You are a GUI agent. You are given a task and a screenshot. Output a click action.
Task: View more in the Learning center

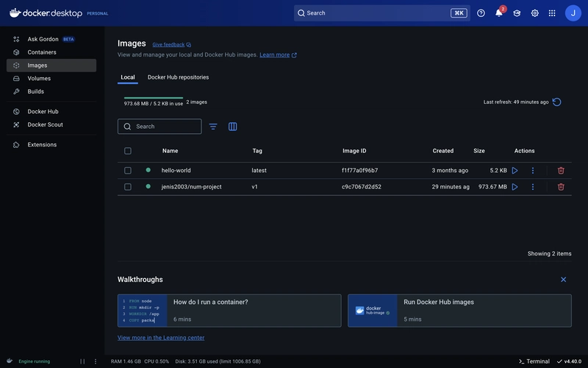point(161,338)
